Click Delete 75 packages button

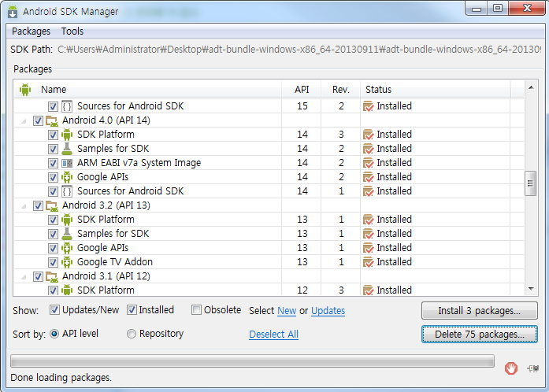(480, 335)
